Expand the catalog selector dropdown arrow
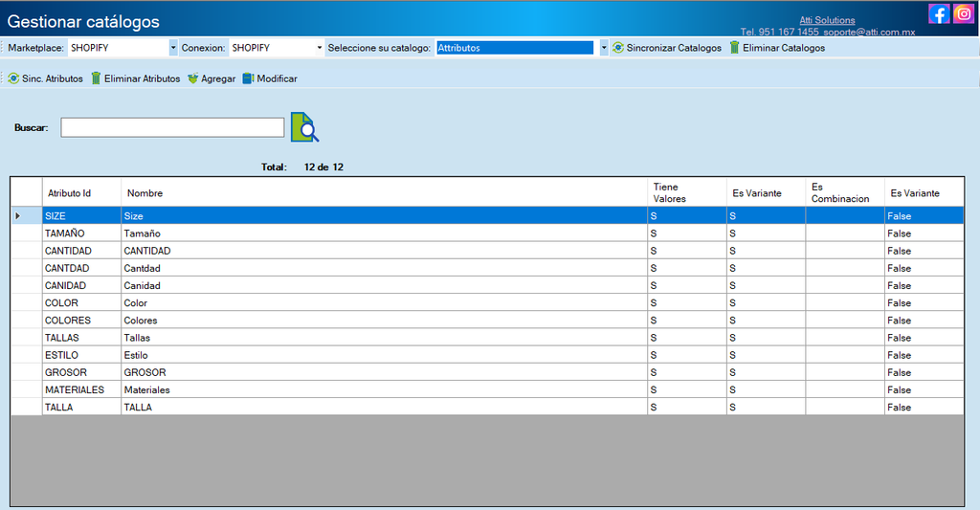Viewport: 980px width, 510px height. pos(604,48)
